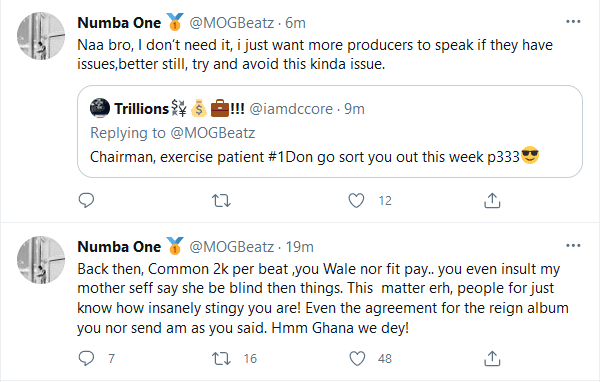
Task: Click Numba One avatar on second tweet
Action: 41,260
